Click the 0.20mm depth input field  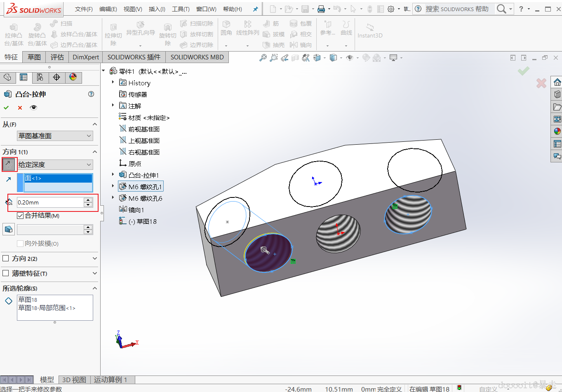(49, 202)
